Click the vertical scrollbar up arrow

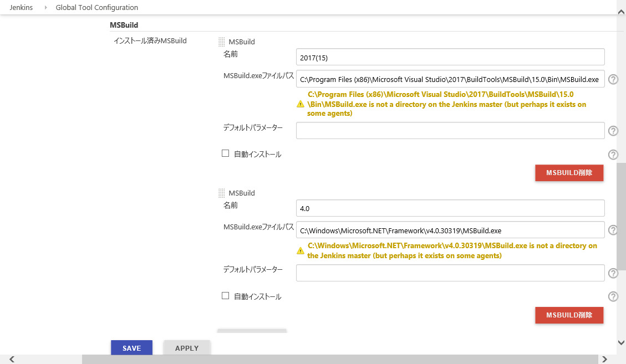pos(621,12)
